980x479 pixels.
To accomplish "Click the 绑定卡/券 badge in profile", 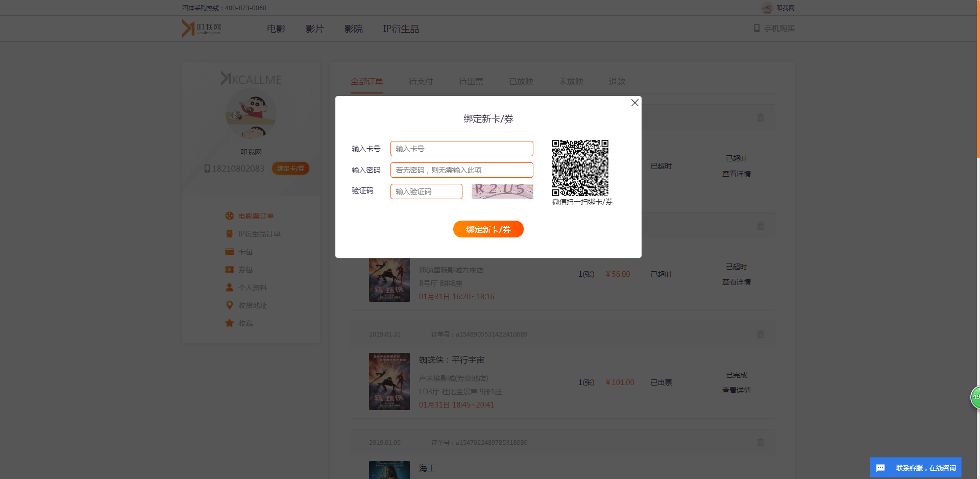I will click(290, 169).
